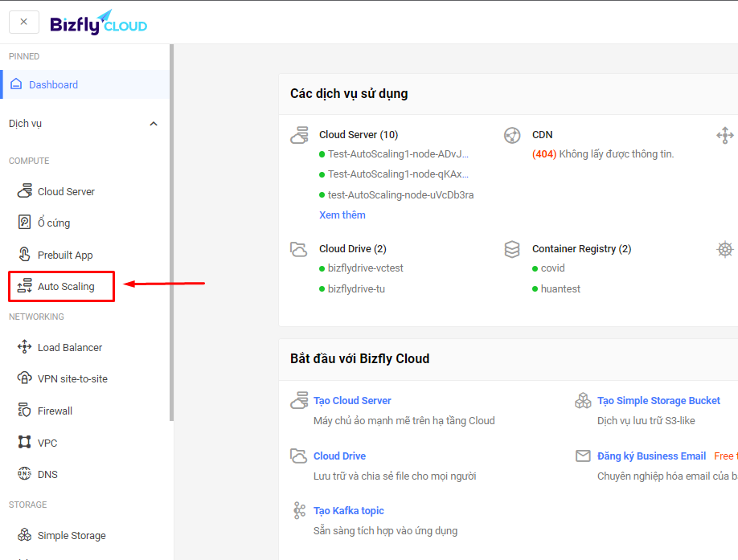
Task: Open Cloud Server (10) heading
Action: coord(359,135)
